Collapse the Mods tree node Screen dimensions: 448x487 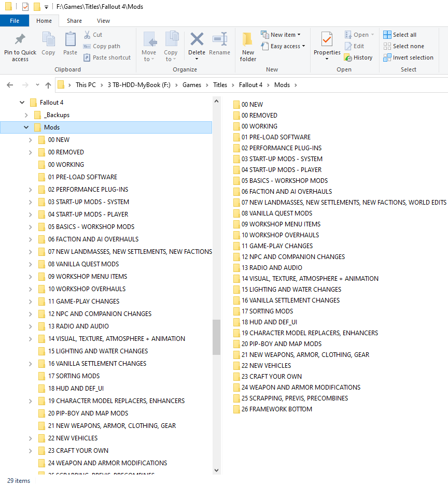[x=26, y=127]
